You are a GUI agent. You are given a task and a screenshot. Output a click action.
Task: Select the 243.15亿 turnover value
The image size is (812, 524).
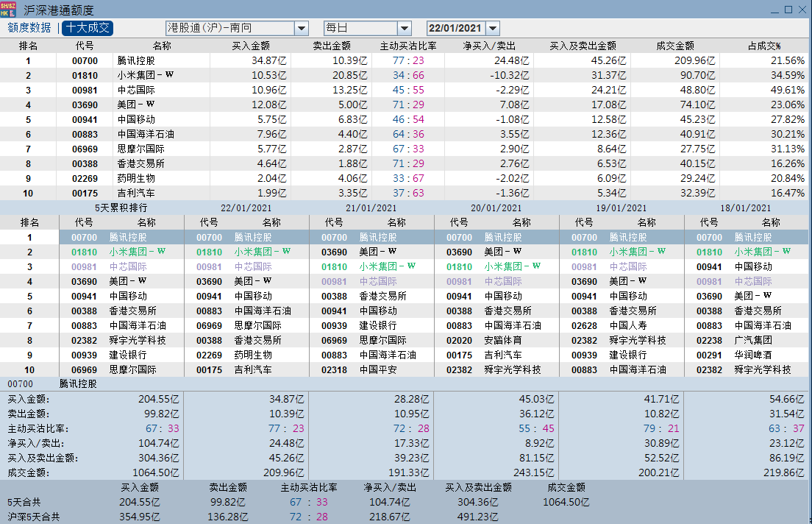(533, 473)
